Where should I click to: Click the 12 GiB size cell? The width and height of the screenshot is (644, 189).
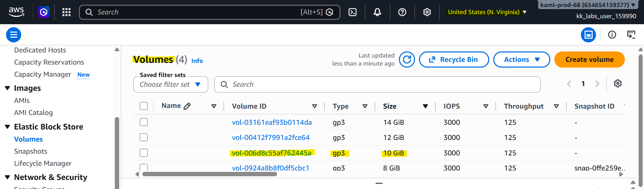[394, 138]
